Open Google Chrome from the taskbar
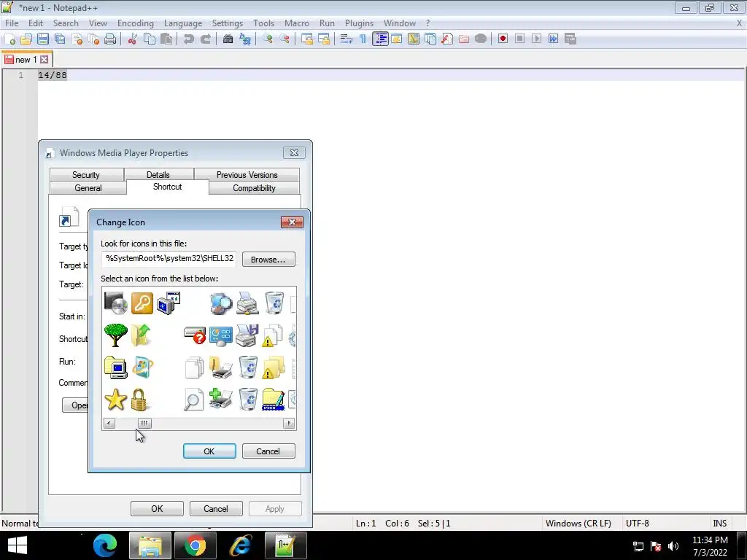The height and width of the screenshot is (560, 747). [x=195, y=545]
